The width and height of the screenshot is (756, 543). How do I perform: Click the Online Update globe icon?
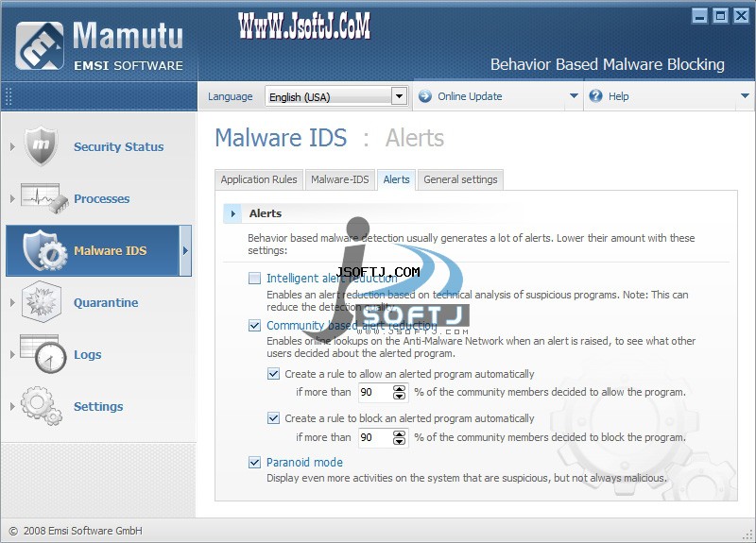tap(424, 96)
